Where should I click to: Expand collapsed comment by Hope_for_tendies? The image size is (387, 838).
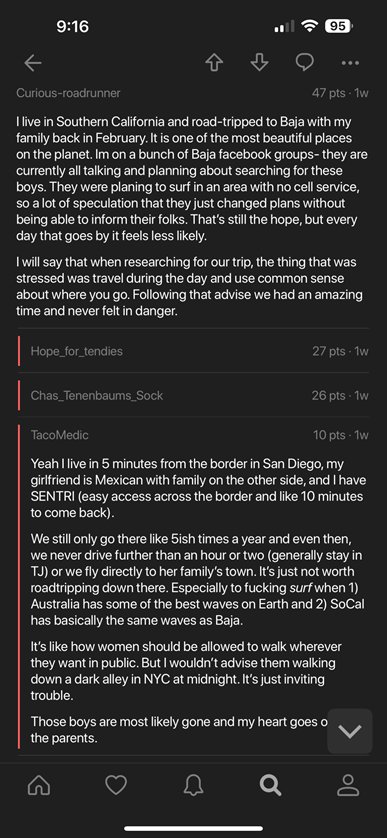tap(194, 351)
